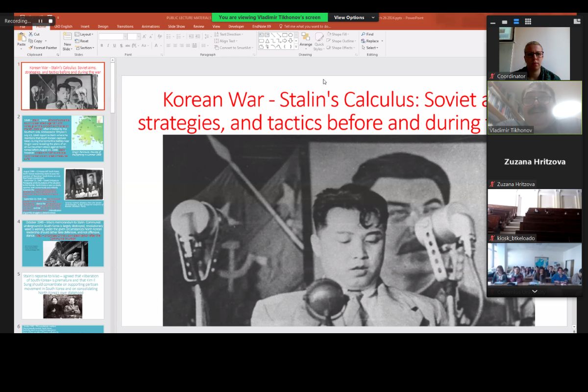The image size is (588, 392).
Task: Click the Reset slide button
Action: [x=83, y=41]
